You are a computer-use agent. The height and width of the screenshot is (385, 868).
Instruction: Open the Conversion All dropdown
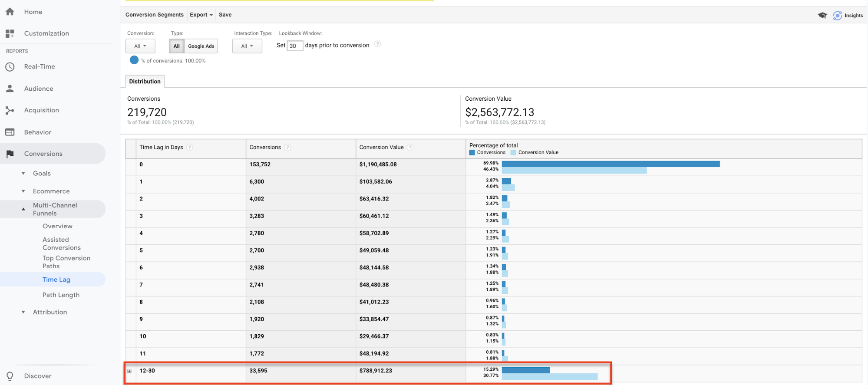pyautogui.click(x=140, y=46)
